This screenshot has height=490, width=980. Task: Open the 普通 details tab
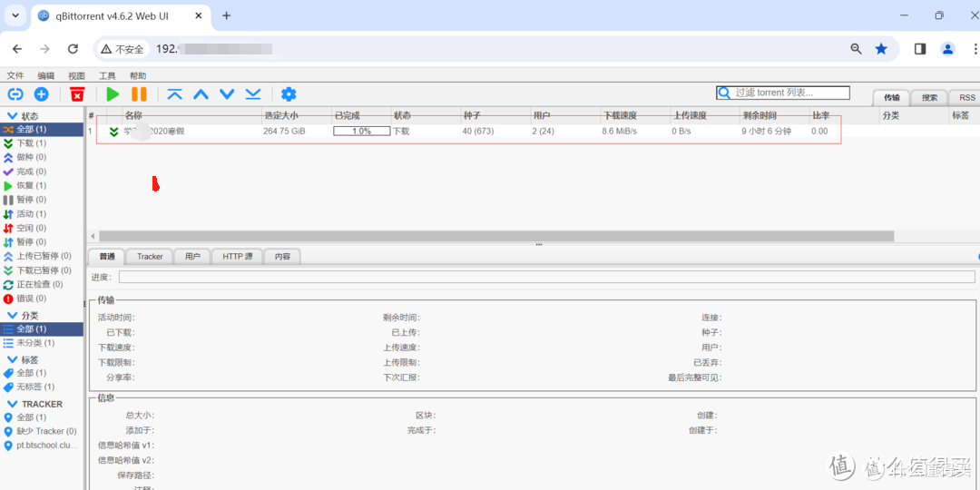click(x=107, y=256)
